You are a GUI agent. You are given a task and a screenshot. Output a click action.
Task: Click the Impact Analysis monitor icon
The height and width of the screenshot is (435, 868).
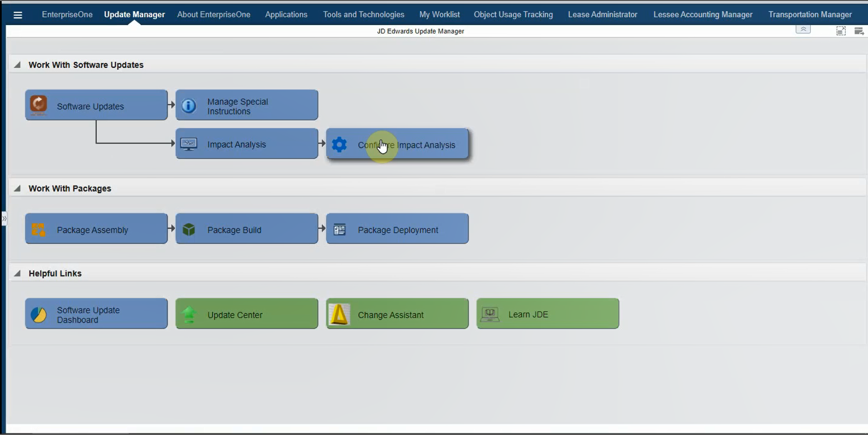click(189, 144)
